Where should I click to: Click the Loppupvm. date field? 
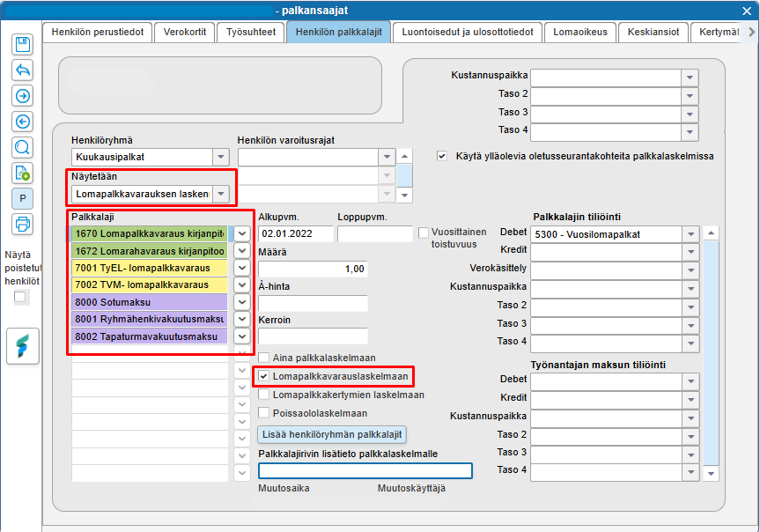click(374, 233)
